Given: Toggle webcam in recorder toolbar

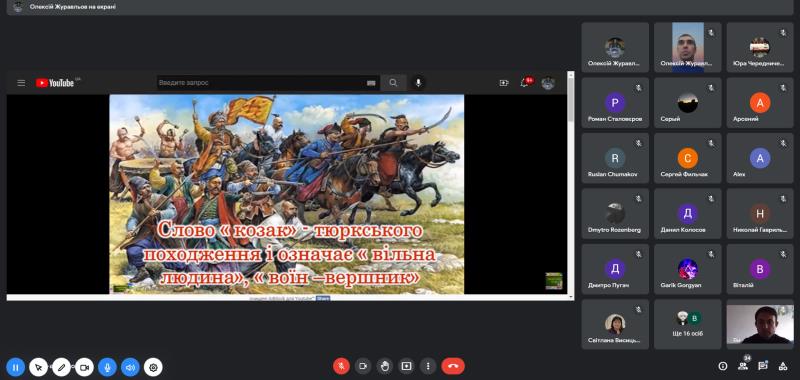Looking at the screenshot, I should tap(84, 367).
